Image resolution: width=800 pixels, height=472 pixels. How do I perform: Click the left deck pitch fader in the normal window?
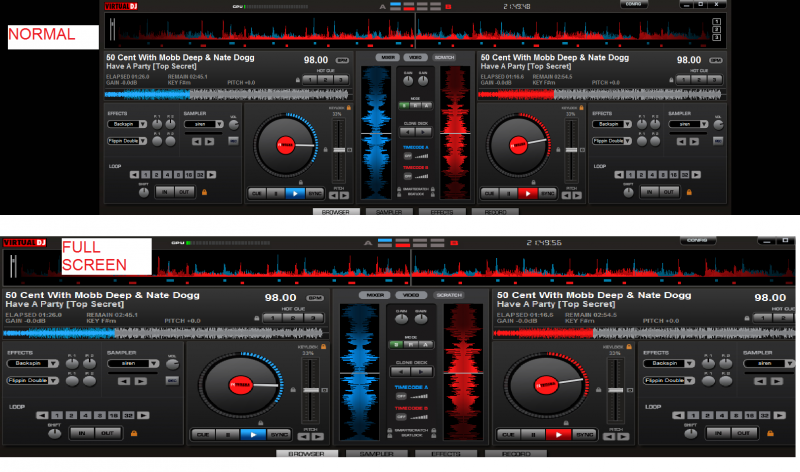click(x=339, y=150)
